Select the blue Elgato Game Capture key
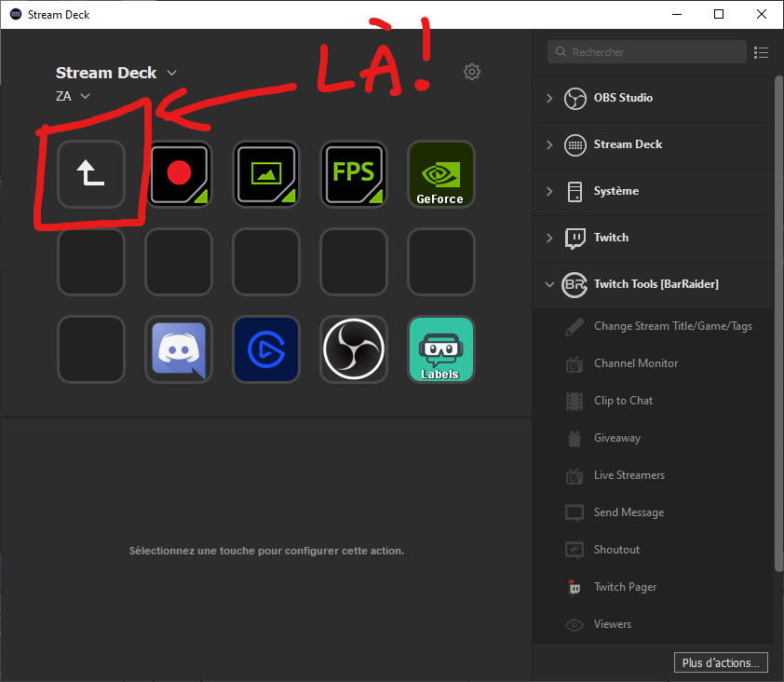Viewport: 784px width, 682px height. [266, 349]
